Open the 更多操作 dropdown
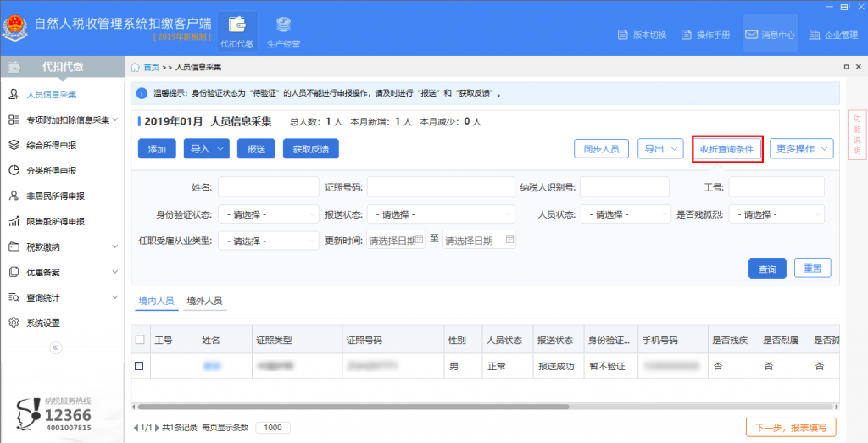The width and height of the screenshot is (868, 443). pos(802,149)
